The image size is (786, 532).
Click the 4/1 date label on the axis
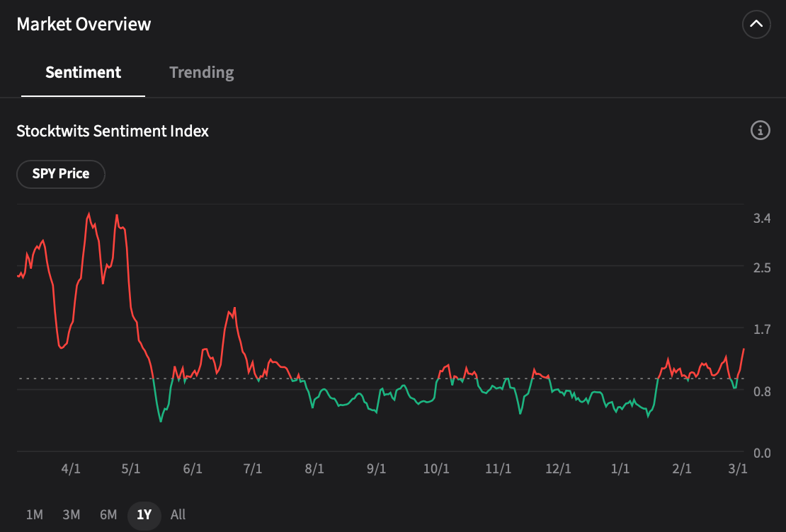coord(71,468)
